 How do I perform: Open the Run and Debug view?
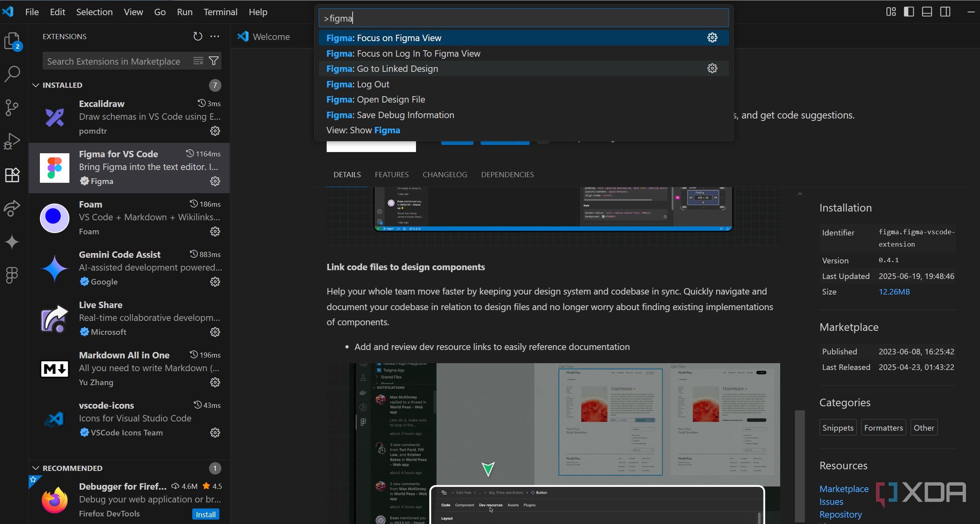12,141
